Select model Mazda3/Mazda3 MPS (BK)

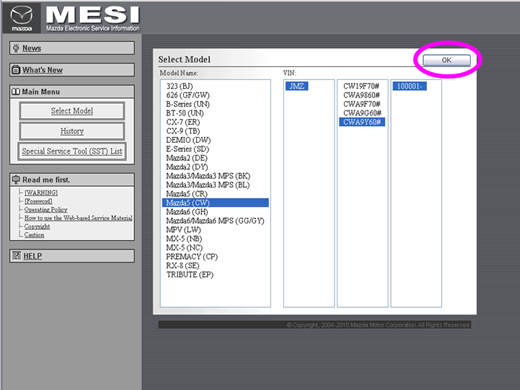click(208, 176)
